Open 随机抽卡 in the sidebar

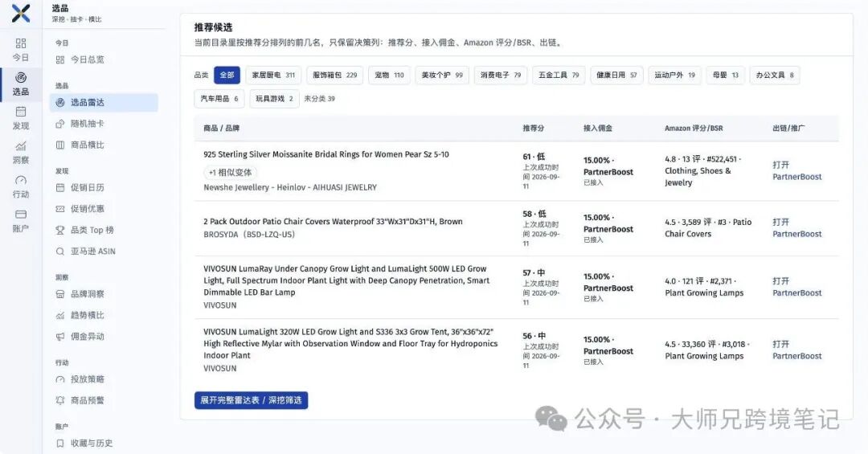click(x=104, y=124)
